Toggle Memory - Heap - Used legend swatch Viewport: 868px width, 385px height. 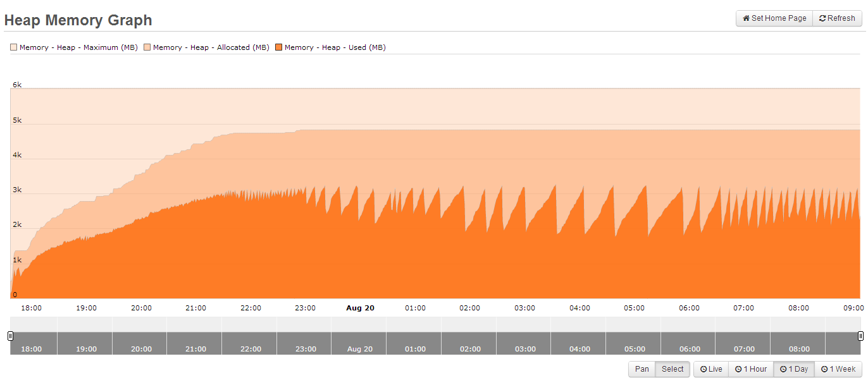279,47
